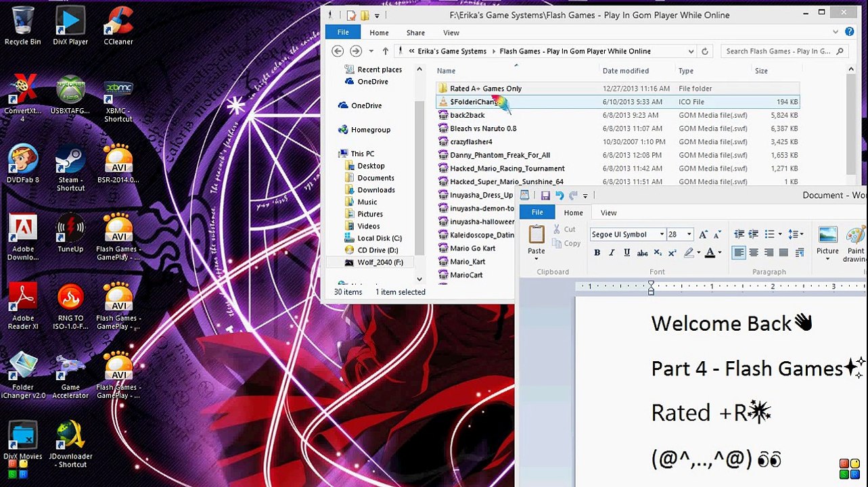This screenshot has height=487, width=868.
Task: Click the Copy button in WordPad
Action: pos(566,243)
